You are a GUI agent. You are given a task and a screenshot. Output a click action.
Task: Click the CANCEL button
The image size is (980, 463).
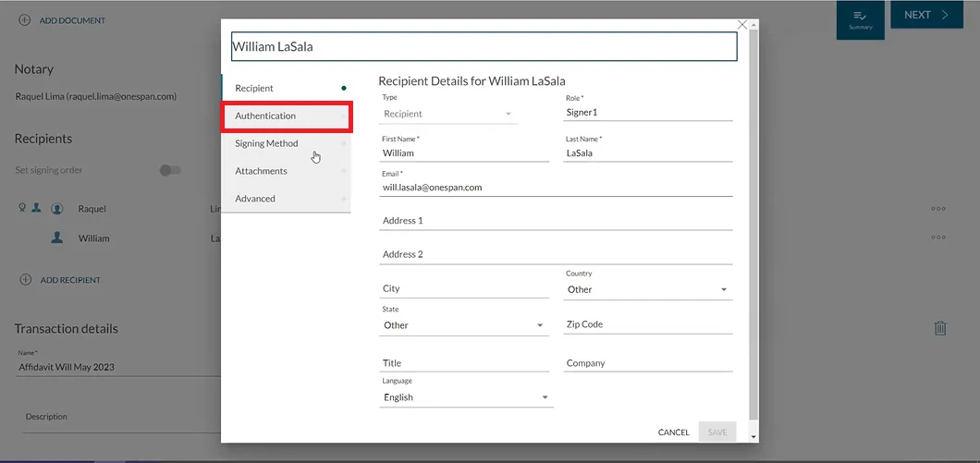(x=673, y=433)
